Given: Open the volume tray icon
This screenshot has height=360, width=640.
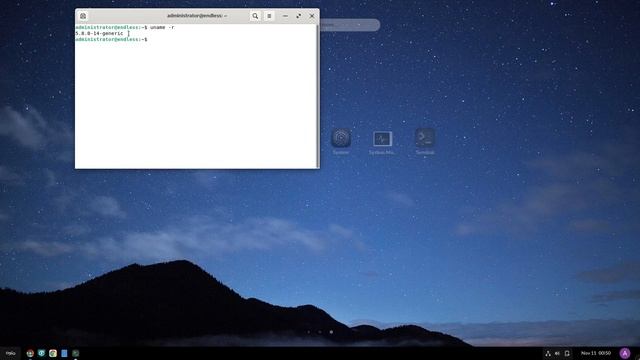Looking at the screenshot, I should 557,353.
